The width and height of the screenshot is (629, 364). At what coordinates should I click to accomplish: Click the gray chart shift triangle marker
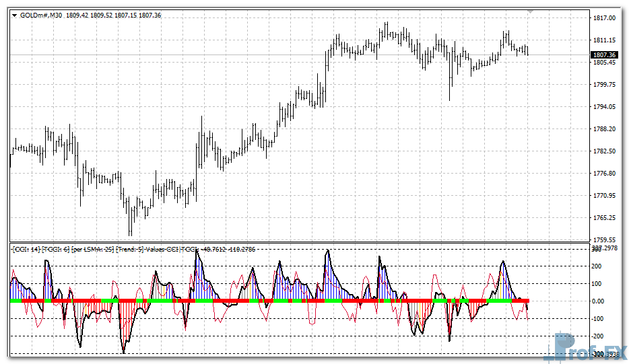[x=531, y=12]
